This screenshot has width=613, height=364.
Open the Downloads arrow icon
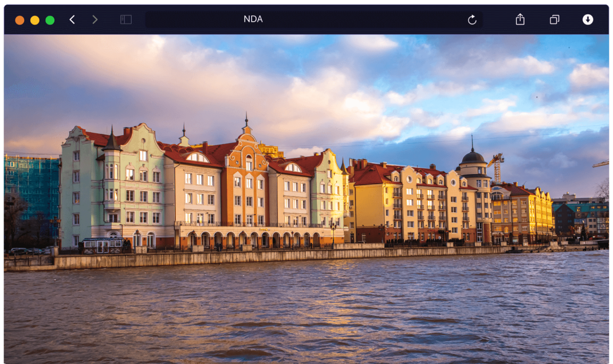click(588, 19)
